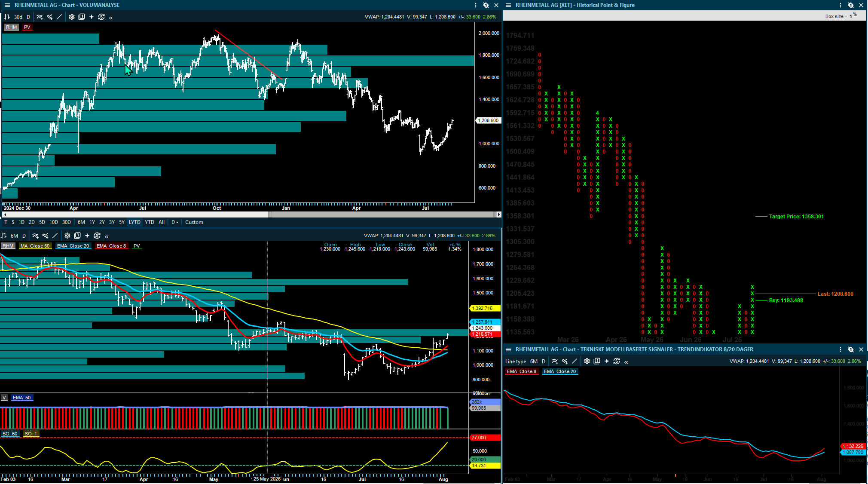Toggle the SO 60 stochastic legend

pyautogui.click(x=10, y=434)
